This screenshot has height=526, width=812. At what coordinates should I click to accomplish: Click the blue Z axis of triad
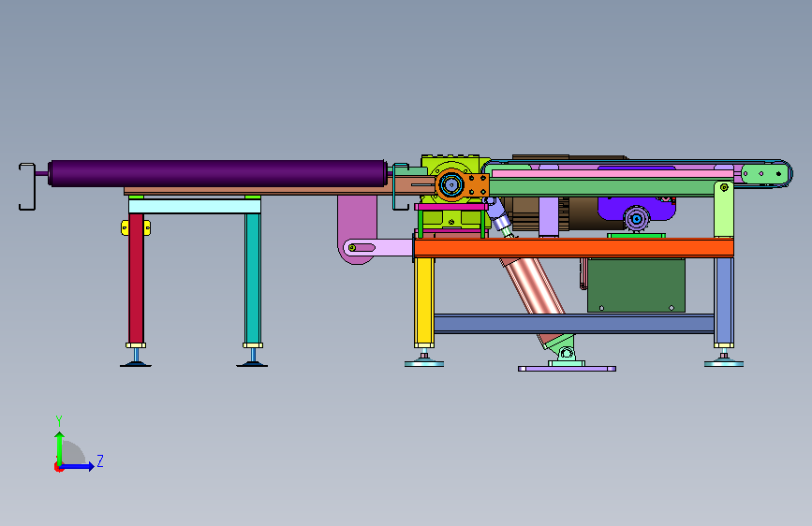click(x=78, y=466)
